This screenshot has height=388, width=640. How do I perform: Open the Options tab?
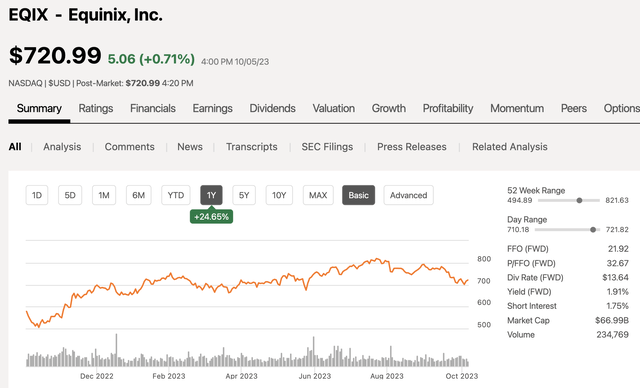tap(622, 109)
